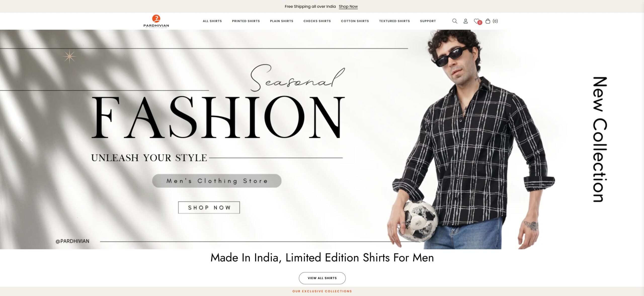Click Shop Now link in announcement bar
Image resolution: width=644 pixels, height=296 pixels.
pos(348,7)
